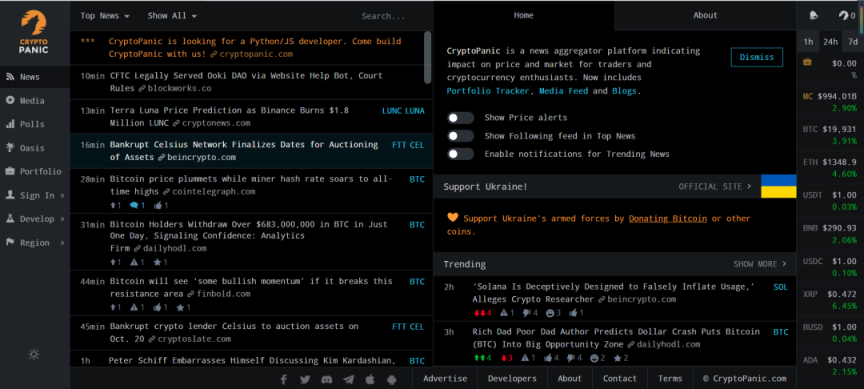The image size is (864, 389).
Task: Open the Blogs link
Action: pos(624,91)
